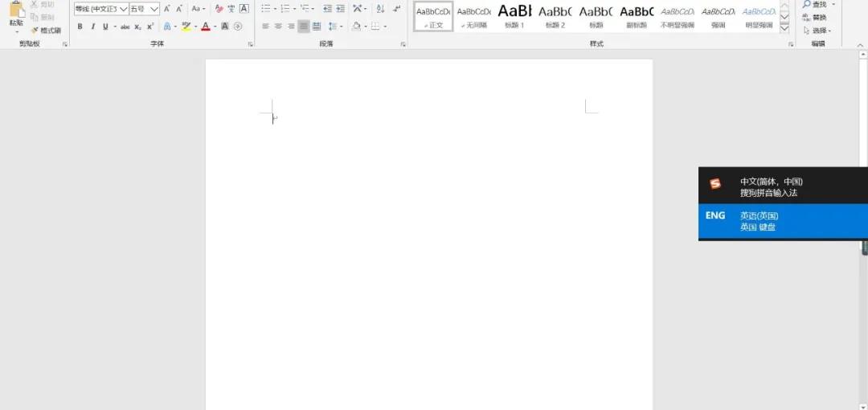The image size is (868, 410).
Task: Click the Increase Indent icon
Action: click(x=341, y=9)
